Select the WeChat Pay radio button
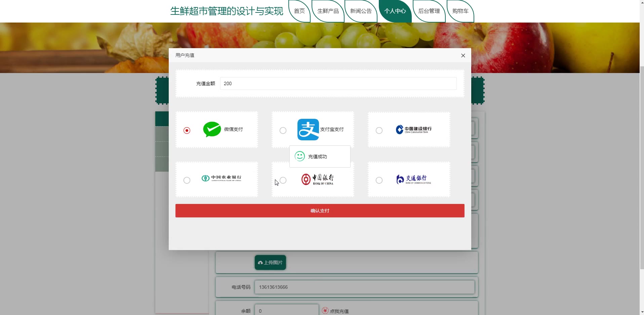644x315 pixels. coord(187,130)
